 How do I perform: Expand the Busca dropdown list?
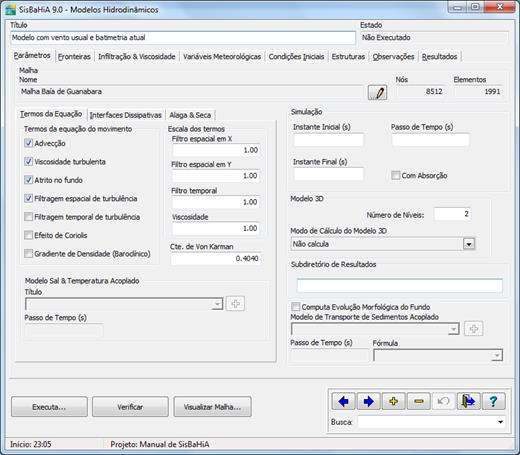[x=500, y=422]
